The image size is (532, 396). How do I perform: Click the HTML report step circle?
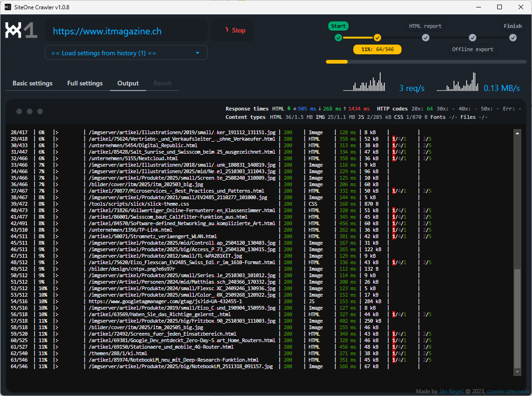[426, 38]
